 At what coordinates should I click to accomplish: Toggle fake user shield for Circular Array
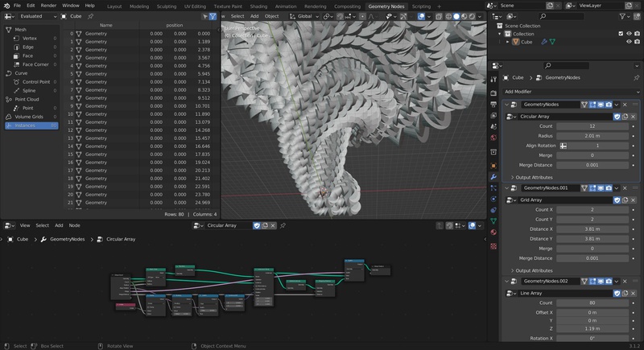pos(617,116)
